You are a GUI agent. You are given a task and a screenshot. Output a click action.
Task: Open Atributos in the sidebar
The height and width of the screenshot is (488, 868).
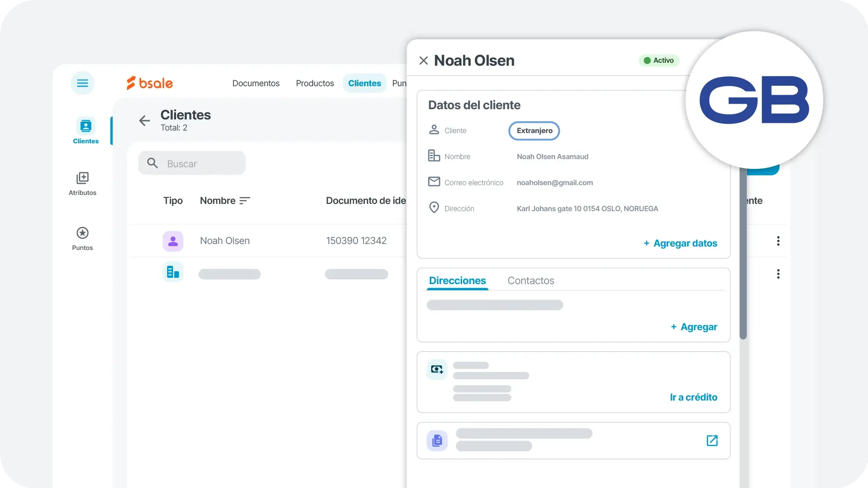pos(82,178)
